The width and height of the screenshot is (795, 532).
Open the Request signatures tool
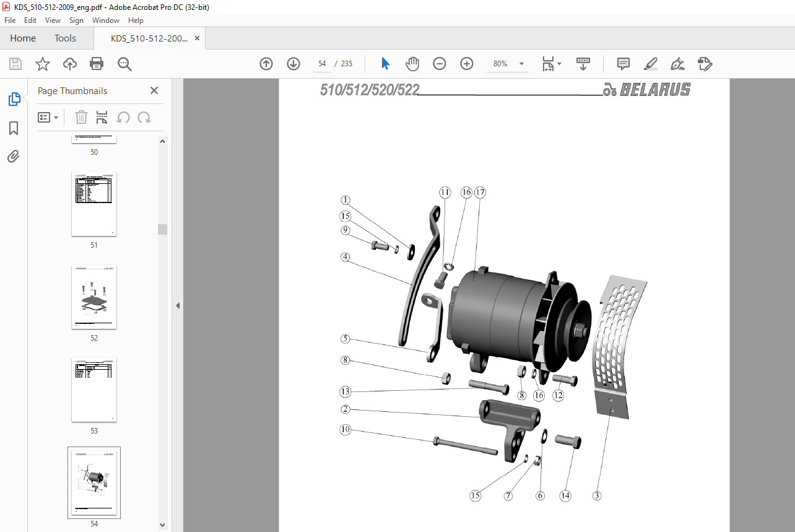(x=705, y=64)
